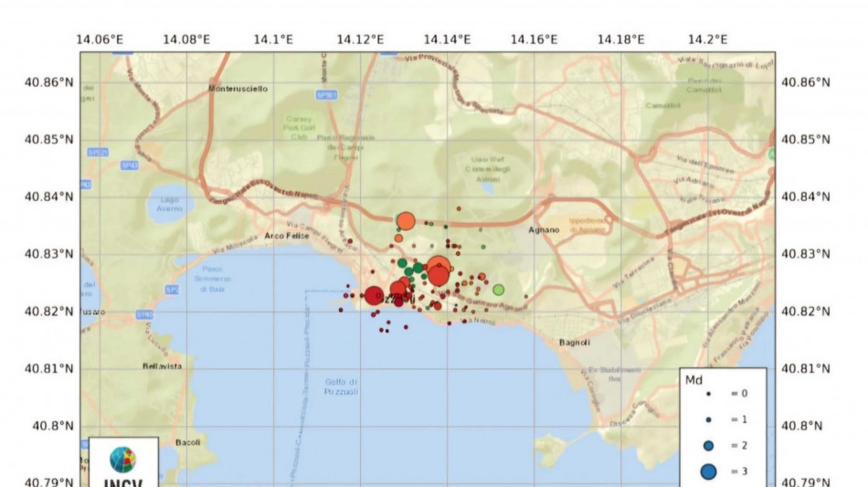868x487 pixels.
Task: Click the right-axis 40.83°N latitude label
Action: pos(806,254)
